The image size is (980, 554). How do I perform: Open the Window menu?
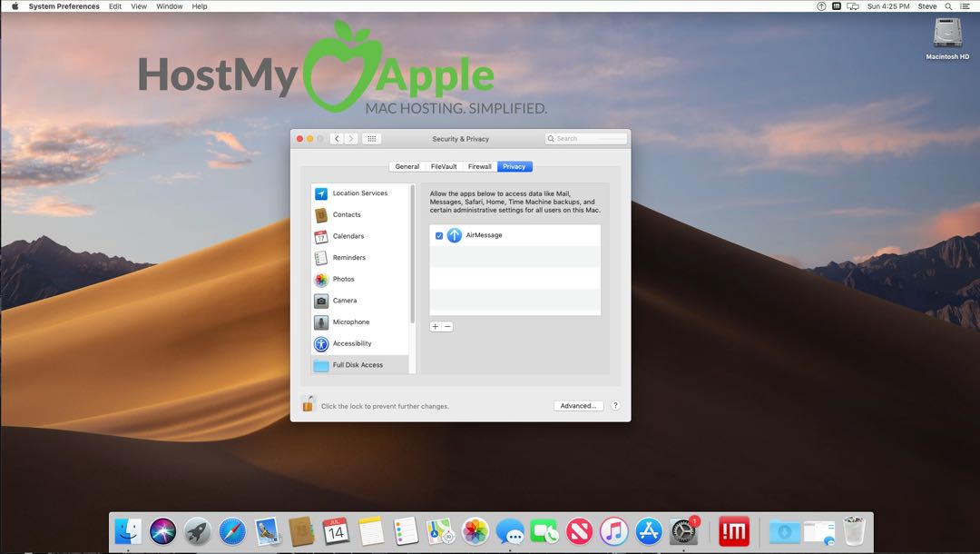170,6
